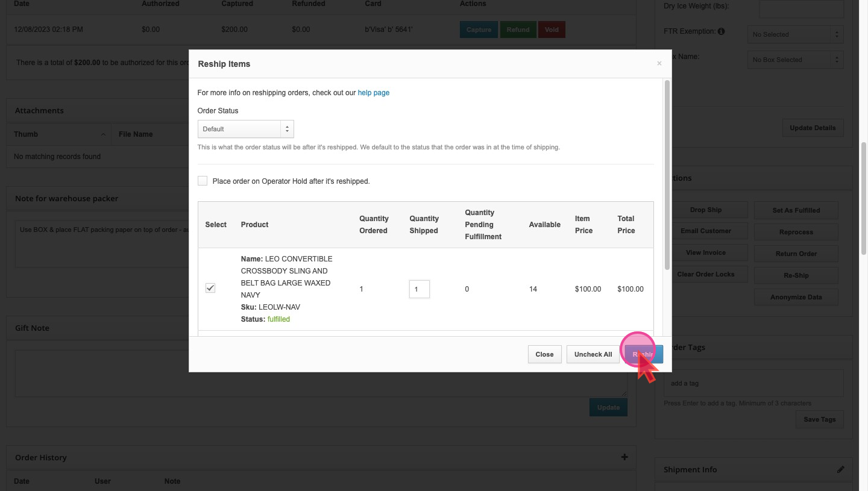Click the Reship button in dialog
The width and height of the screenshot is (868, 491).
coord(644,354)
